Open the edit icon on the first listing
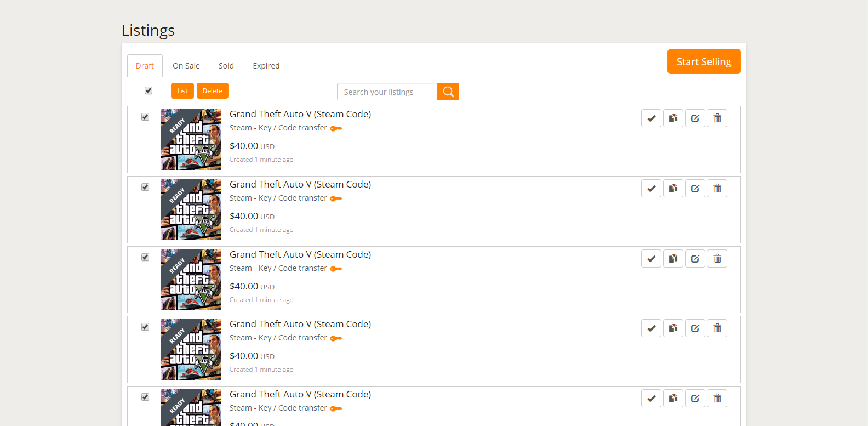Screen dimensions: 868x426 [695, 118]
